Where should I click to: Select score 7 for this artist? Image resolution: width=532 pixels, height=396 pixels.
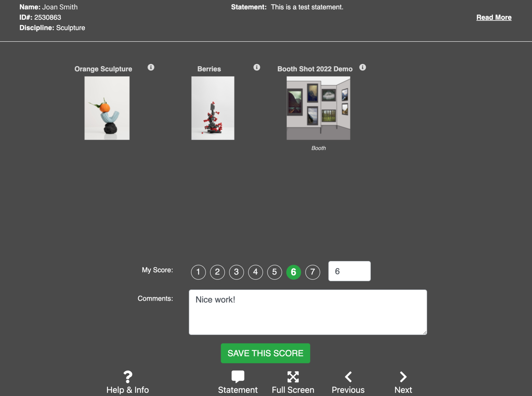tap(312, 272)
